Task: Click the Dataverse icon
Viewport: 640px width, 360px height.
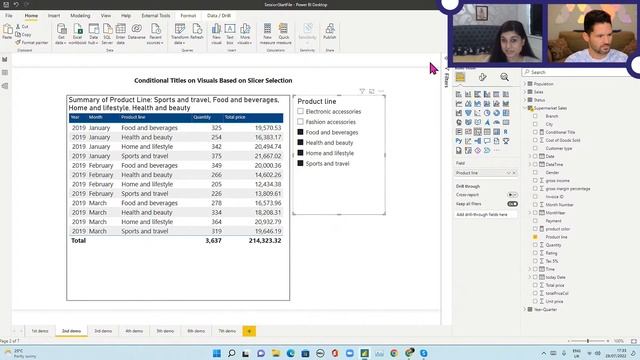Action: coord(136,32)
